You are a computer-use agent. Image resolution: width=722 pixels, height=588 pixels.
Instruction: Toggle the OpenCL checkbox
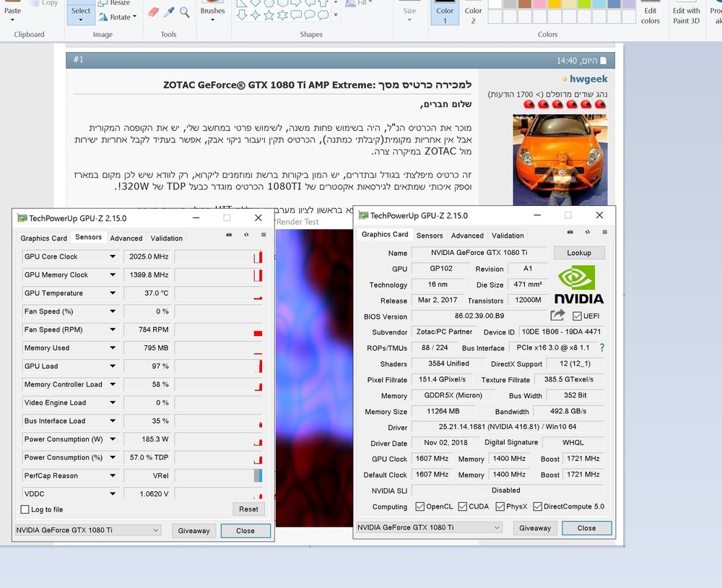click(420, 506)
